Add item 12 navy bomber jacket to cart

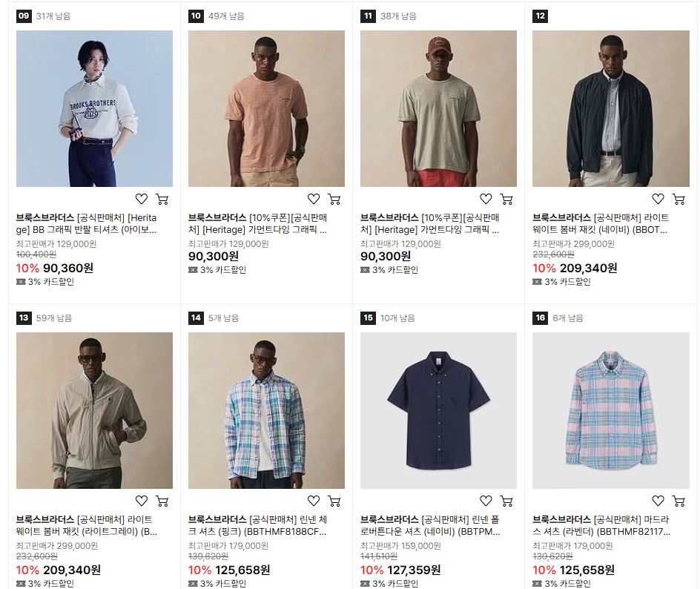[x=678, y=199]
